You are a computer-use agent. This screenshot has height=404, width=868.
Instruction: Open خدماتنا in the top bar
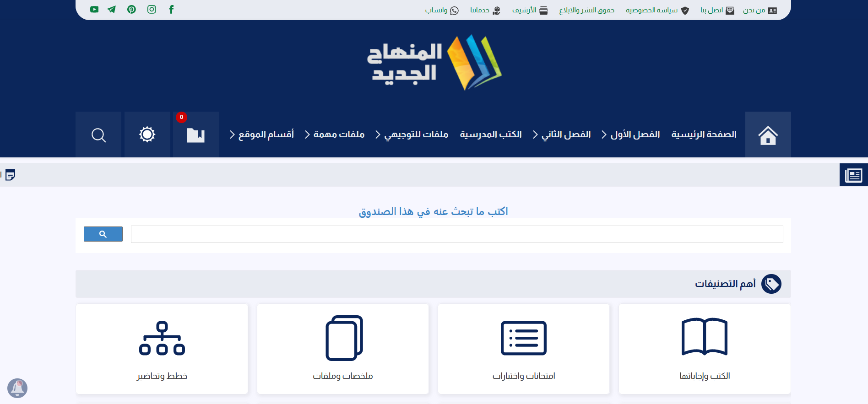pos(485,10)
